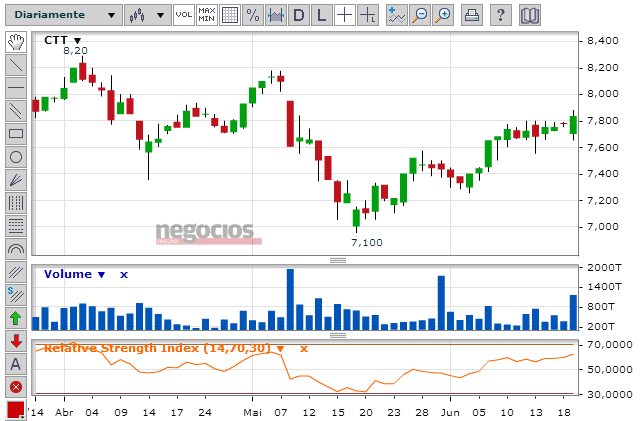
Task: Select the circle drawing tool
Action: [x=16, y=157]
